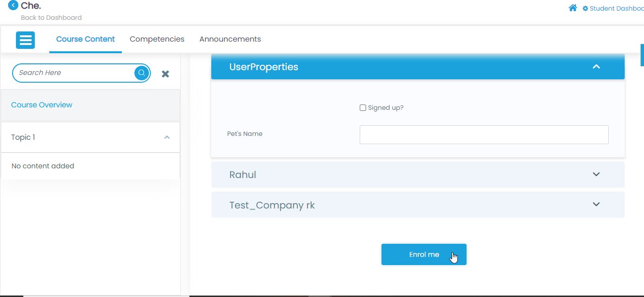Close the search panel with the X icon

click(165, 74)
